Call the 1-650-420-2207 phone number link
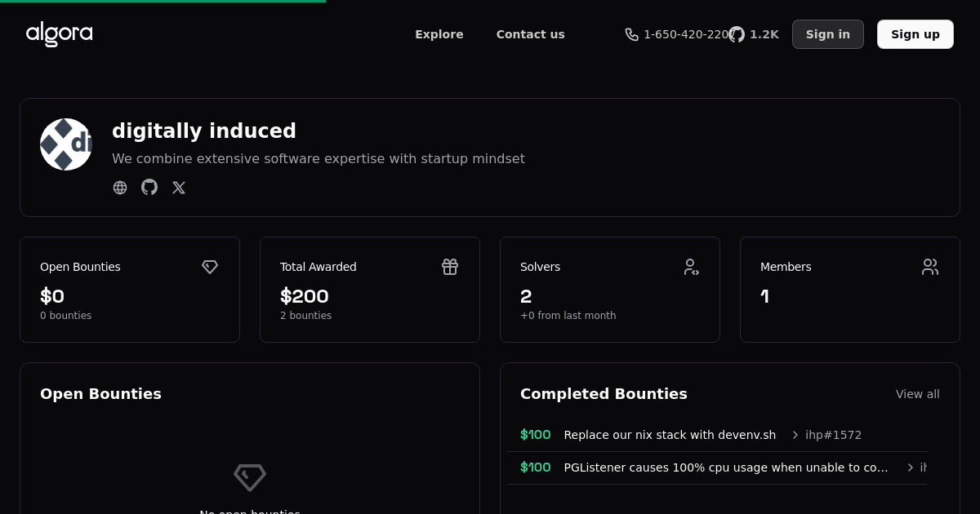Viewport: 980px width, 514px height. 684,34
